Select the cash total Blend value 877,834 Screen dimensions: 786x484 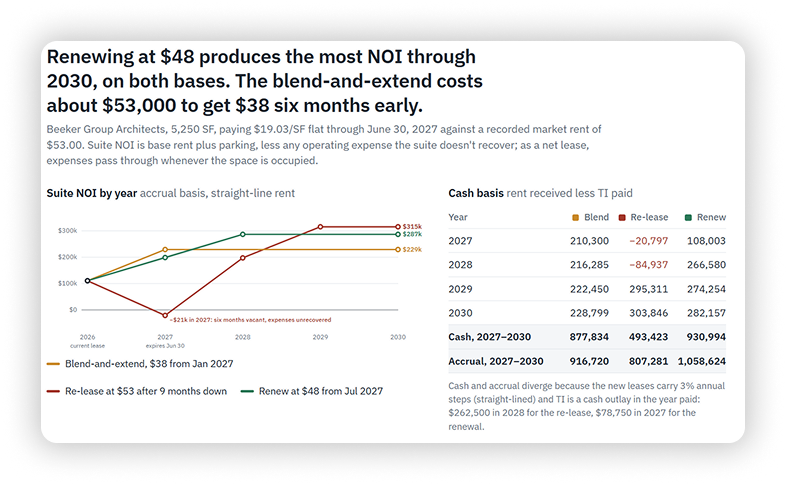pos(589,337)
